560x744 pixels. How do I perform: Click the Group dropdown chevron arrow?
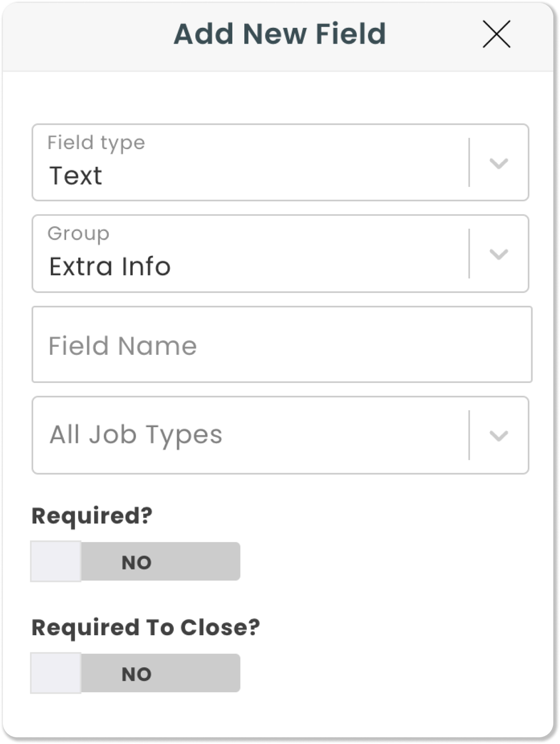[x=499, y=254]
